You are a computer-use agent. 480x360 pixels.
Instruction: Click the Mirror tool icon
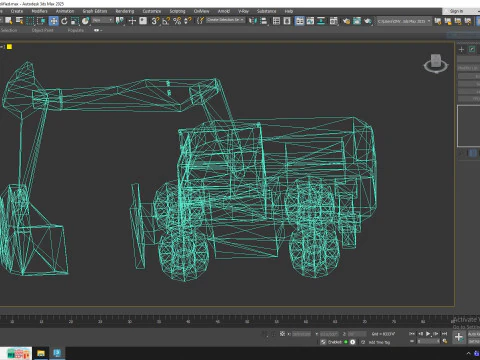253,21
